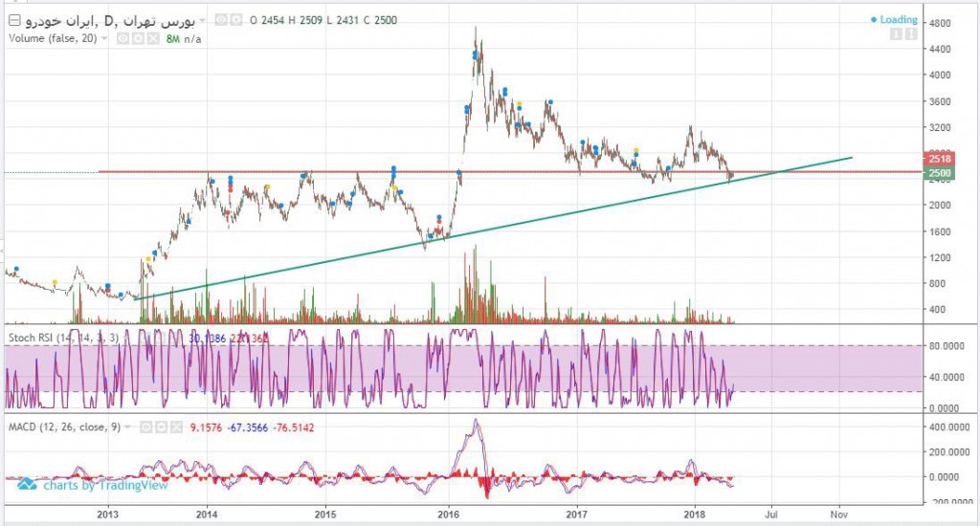
Task: Click the MACD (12, 26, close, 9) legend label
Action: pyautogui.click(x=64, y=427)
